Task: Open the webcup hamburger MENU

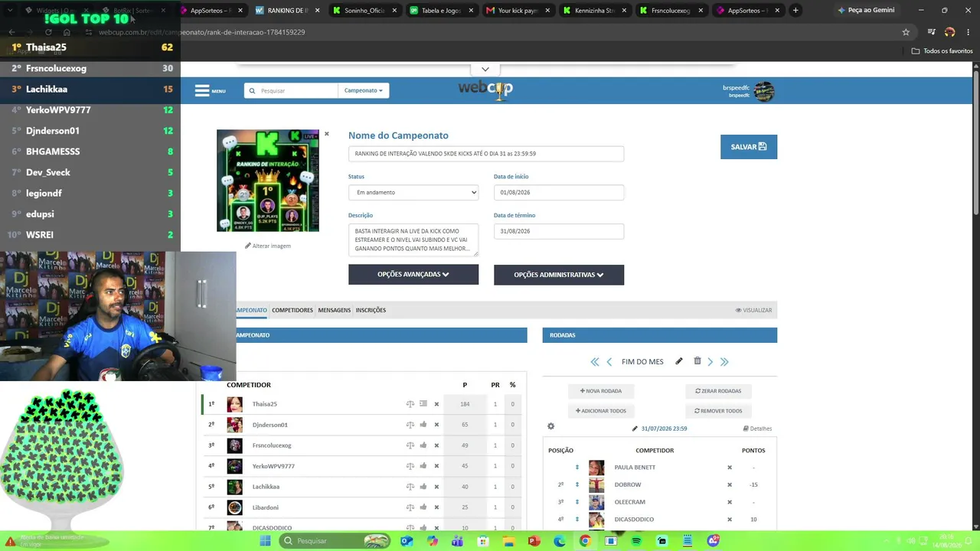Action: tap(210, 90)
